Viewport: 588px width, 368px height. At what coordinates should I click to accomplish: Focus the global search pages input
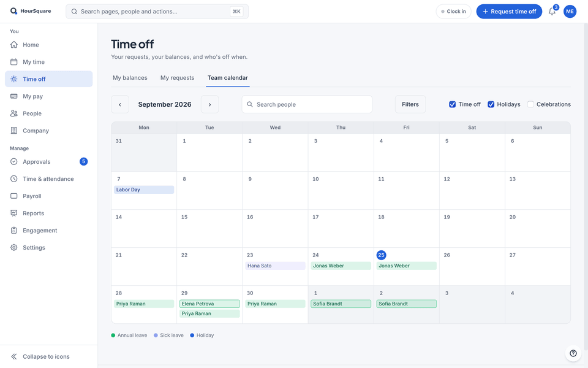pos(157,12)
